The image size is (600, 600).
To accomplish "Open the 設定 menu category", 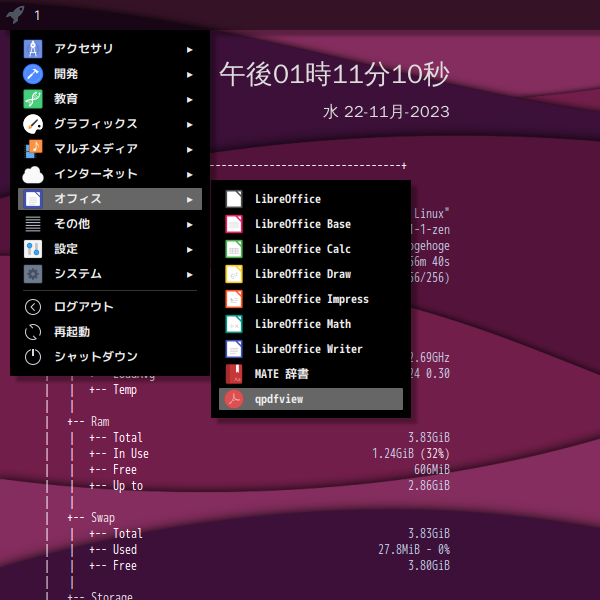I will (110, 249).
